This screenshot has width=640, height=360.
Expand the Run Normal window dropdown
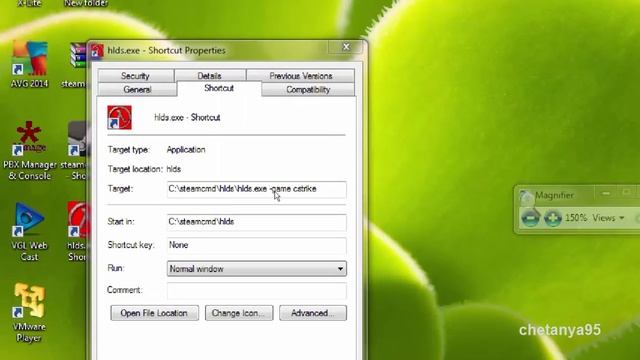pyautogui.click(x=257, y=269)
